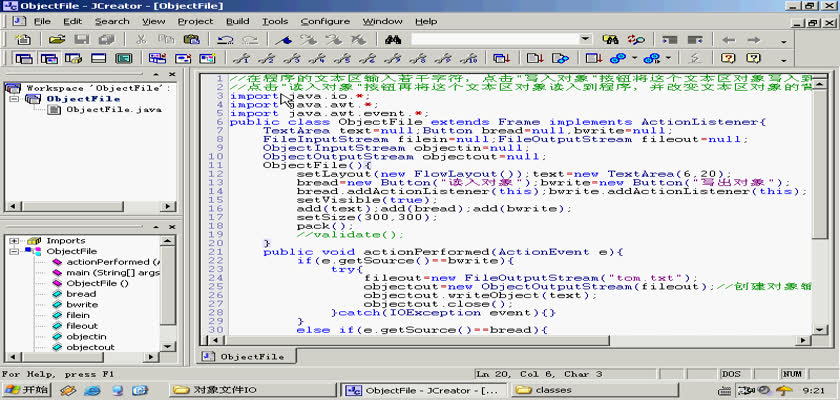Viewport: 840px width, 400px height.
Task: Click the Compile Project icon
Action: [502, 58]
